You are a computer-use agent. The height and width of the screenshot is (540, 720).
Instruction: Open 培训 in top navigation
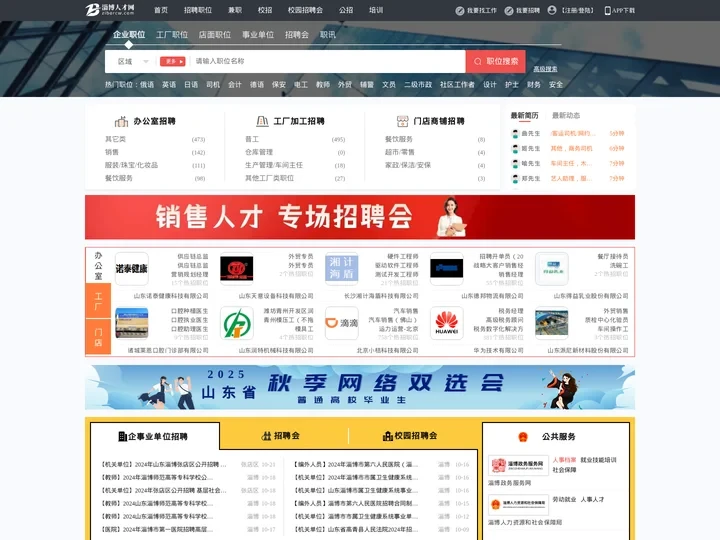376,10
